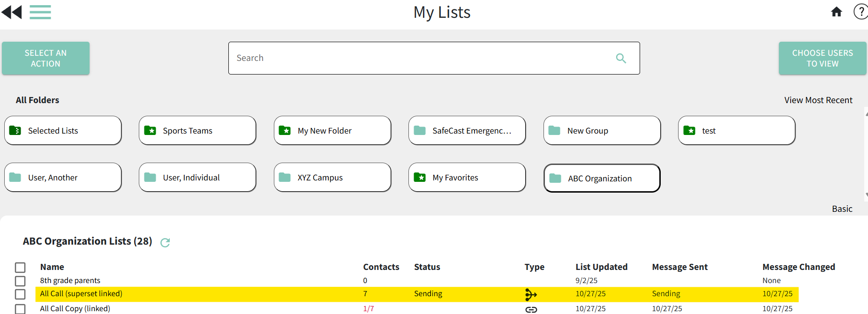Click the linked type icon for All Call Copy
The height and width of the screenshot is (314, 868).
click(x=531, y=309)
